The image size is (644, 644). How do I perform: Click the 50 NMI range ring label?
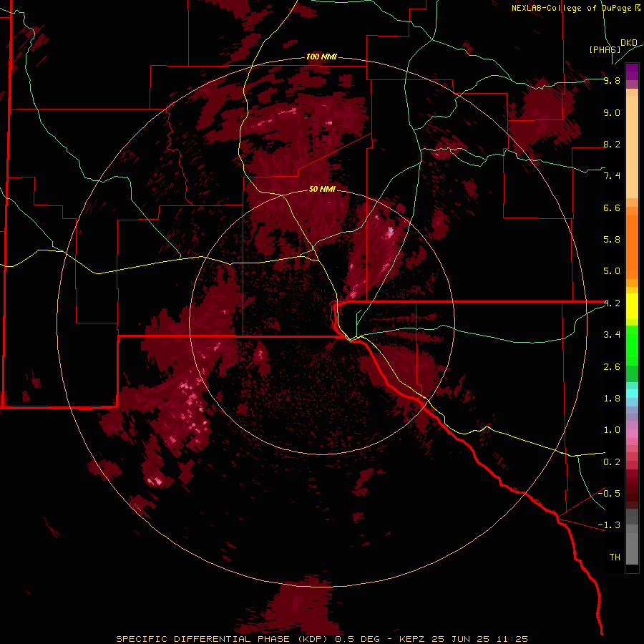322,189
